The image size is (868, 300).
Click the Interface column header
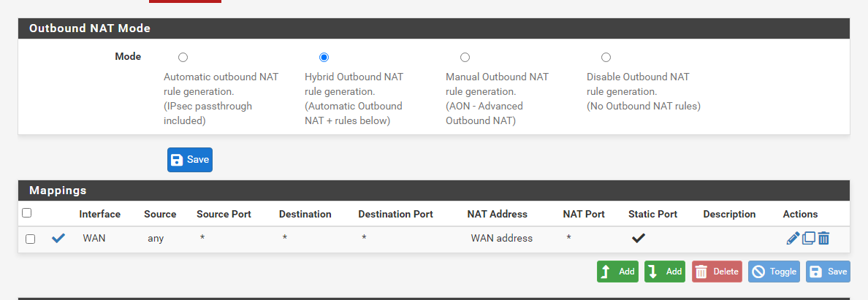pos(100,214)
